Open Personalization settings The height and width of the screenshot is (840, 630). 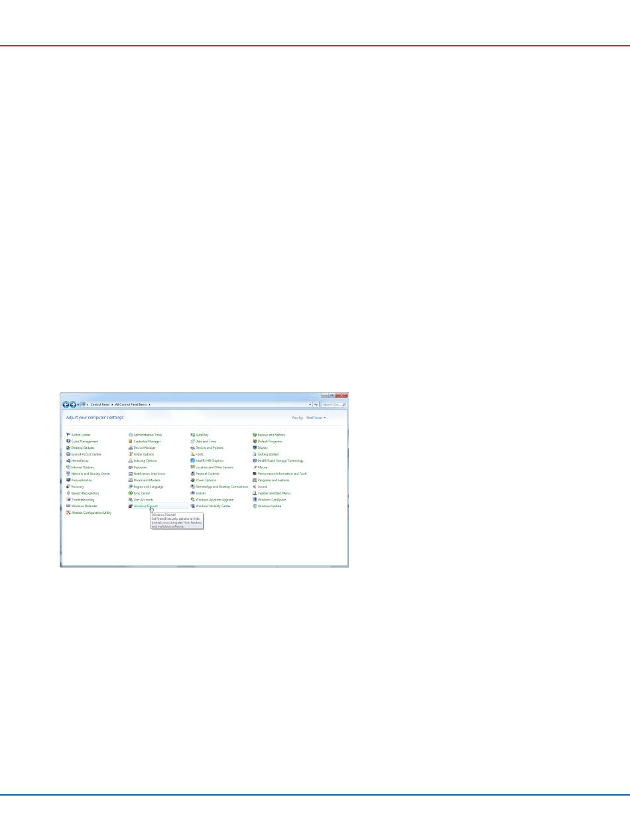click(79, 480)
